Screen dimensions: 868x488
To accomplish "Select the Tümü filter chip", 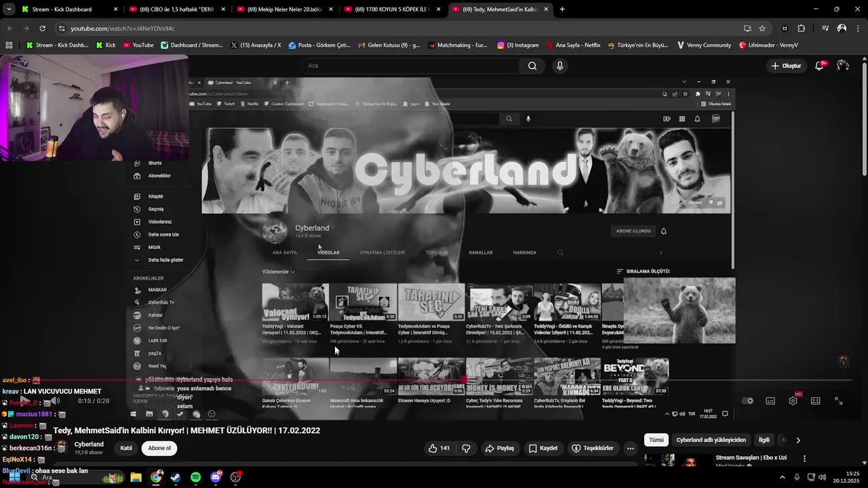I will point(656,440).
